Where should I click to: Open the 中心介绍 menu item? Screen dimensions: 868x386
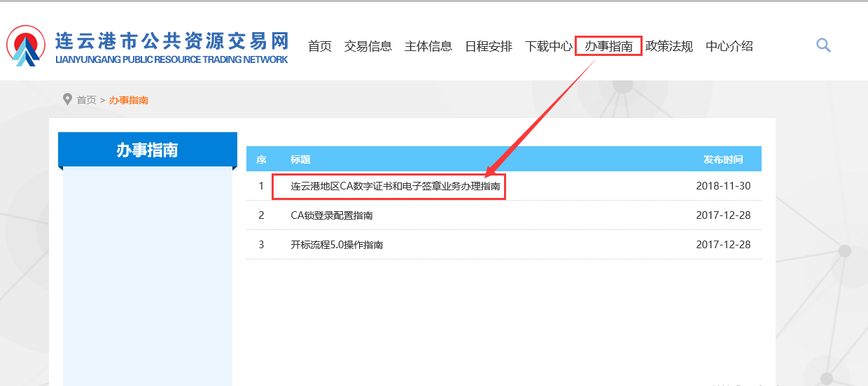(729, 46)
